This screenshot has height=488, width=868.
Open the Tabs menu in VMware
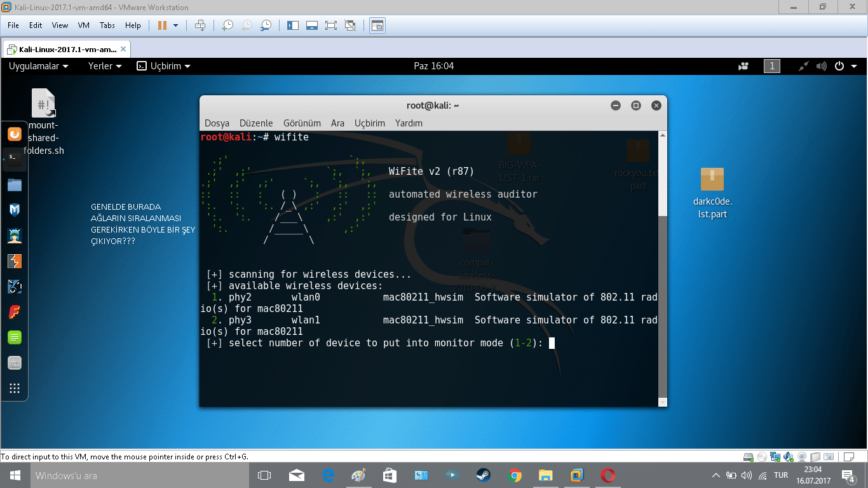107,25
